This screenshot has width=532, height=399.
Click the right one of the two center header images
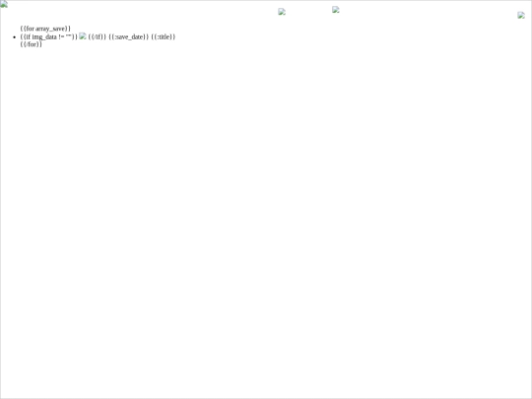pos(336,10)
